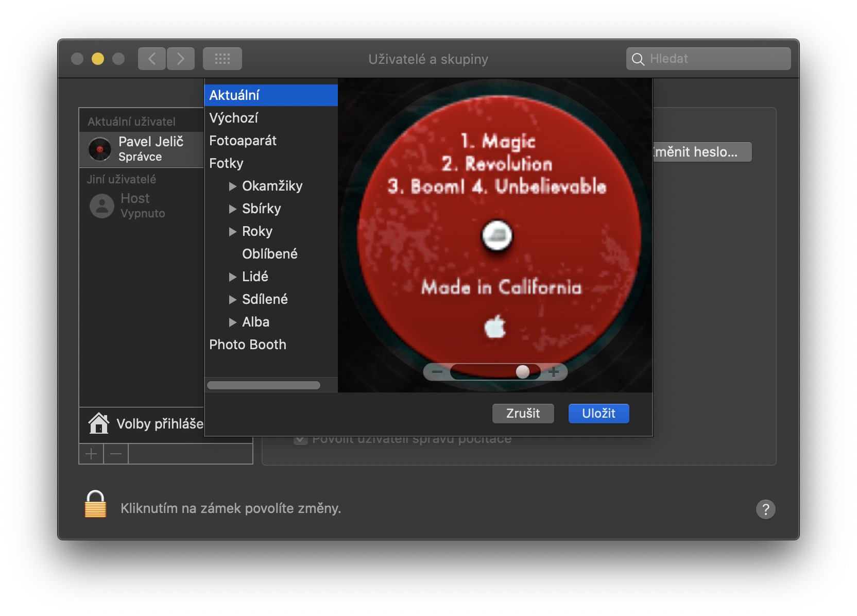The image size is (857, 616).
Task: Click the red vinyl record preview image
Action: pyautogui.click(x=495, y=235)
